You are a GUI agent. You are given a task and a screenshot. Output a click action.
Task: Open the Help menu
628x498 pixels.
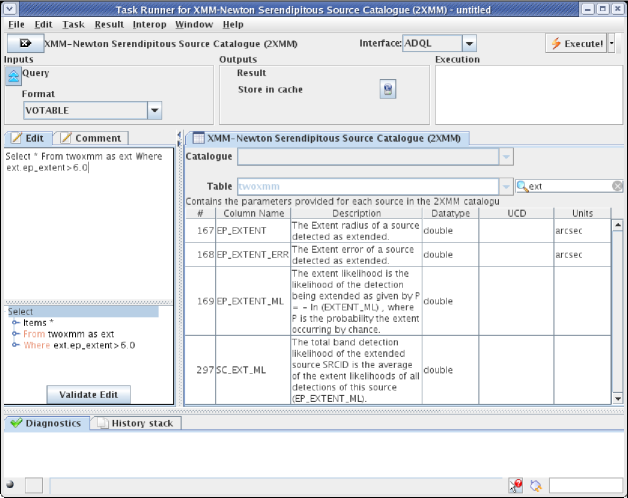tap(233, 24)
